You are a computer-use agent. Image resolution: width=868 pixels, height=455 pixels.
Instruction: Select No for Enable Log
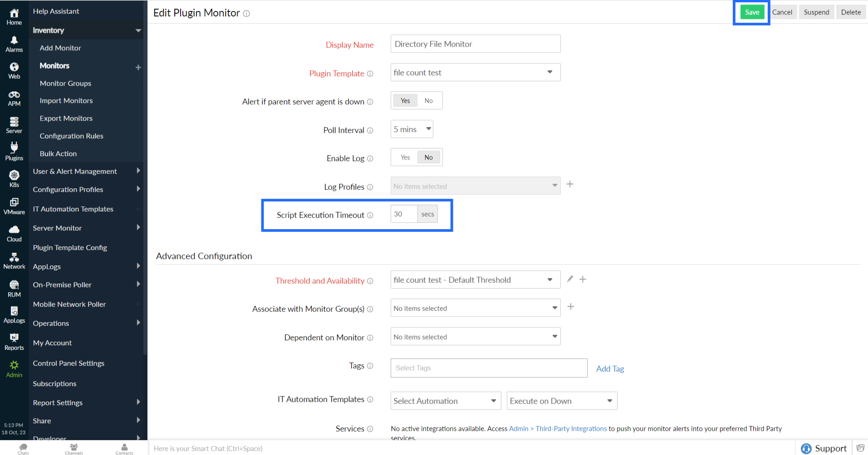[428, 157]
